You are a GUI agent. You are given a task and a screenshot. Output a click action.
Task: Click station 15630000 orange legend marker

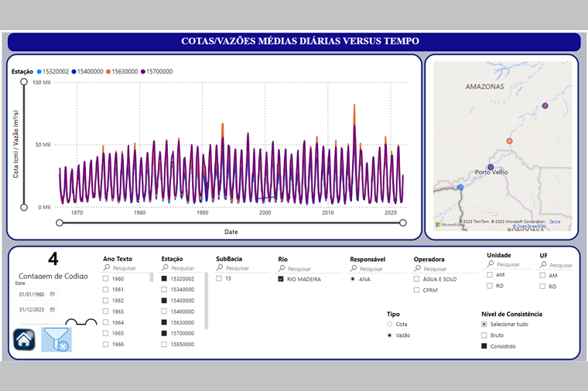[108, 72]
